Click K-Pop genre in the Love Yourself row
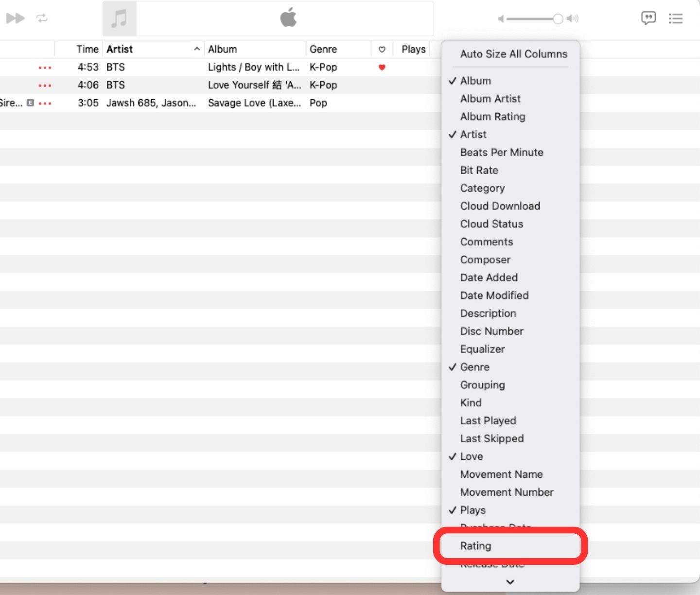 (x=323, y=86)
